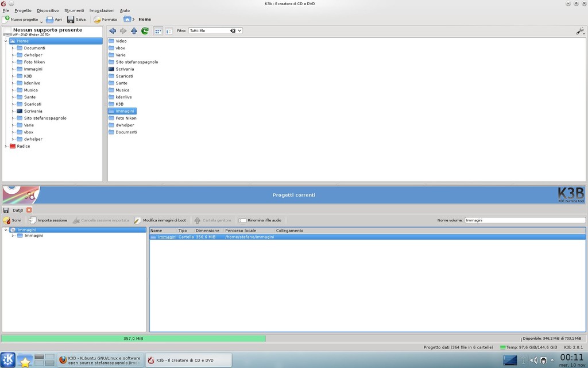Toggle the system tray volume icon

(534, 359)
